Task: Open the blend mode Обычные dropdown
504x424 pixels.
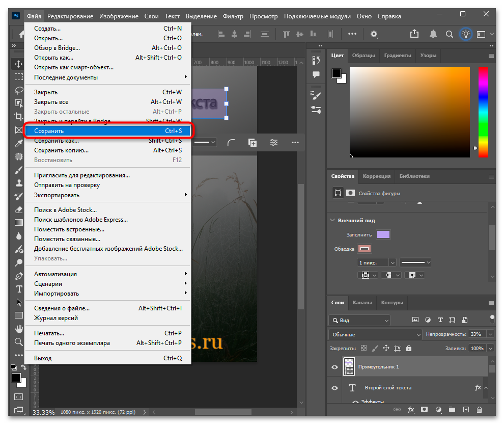Action: (x=375, y=335)
